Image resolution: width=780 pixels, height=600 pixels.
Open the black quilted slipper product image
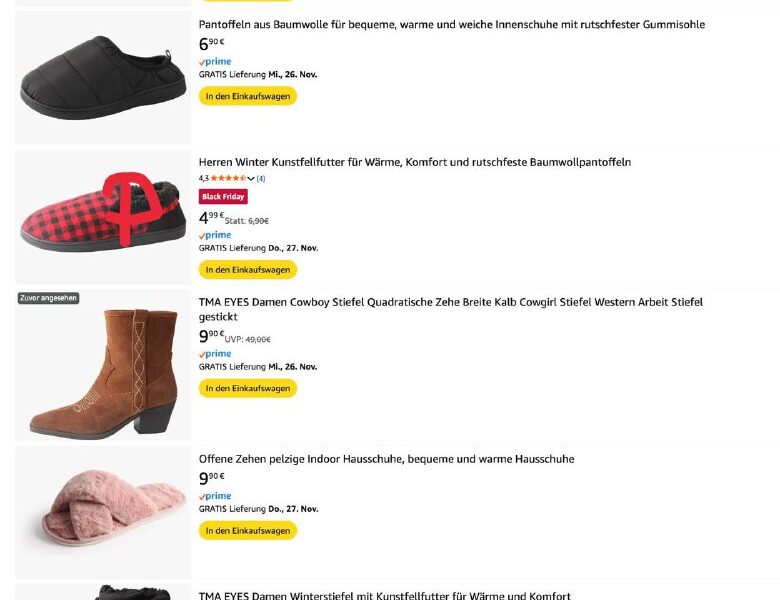click(103, 78)
